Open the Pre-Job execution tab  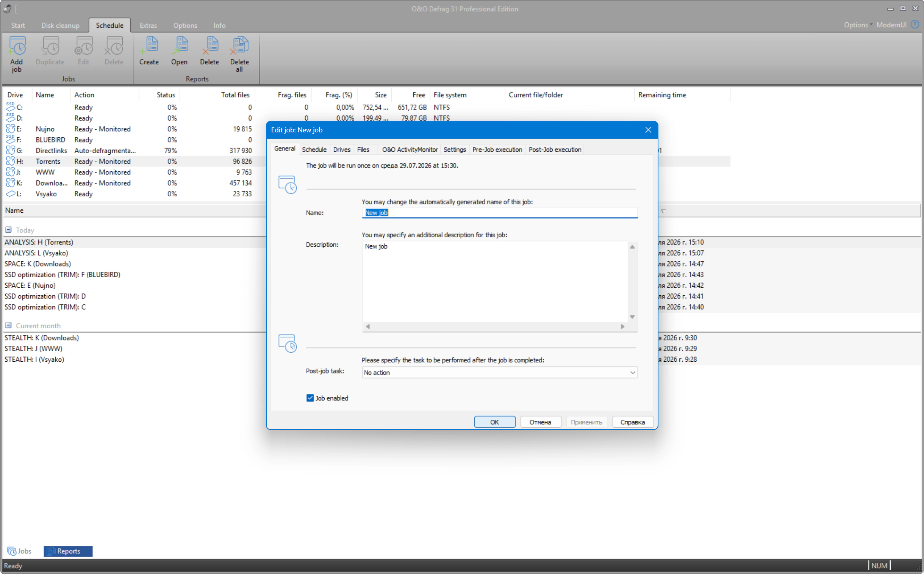click(497, 150)
